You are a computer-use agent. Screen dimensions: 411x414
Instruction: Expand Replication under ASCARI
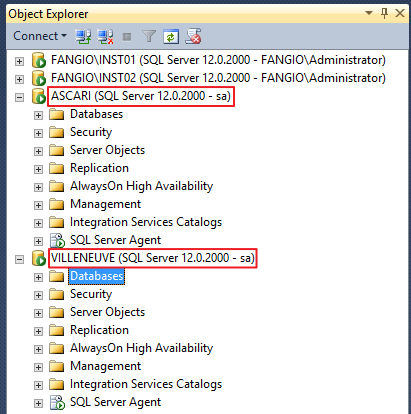click(38, 169)
